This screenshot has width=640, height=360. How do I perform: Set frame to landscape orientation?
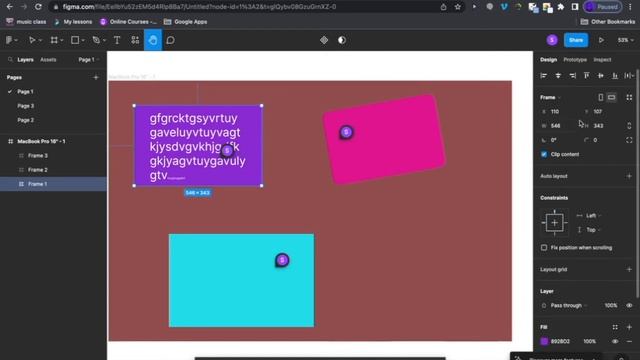pos(611,97)
